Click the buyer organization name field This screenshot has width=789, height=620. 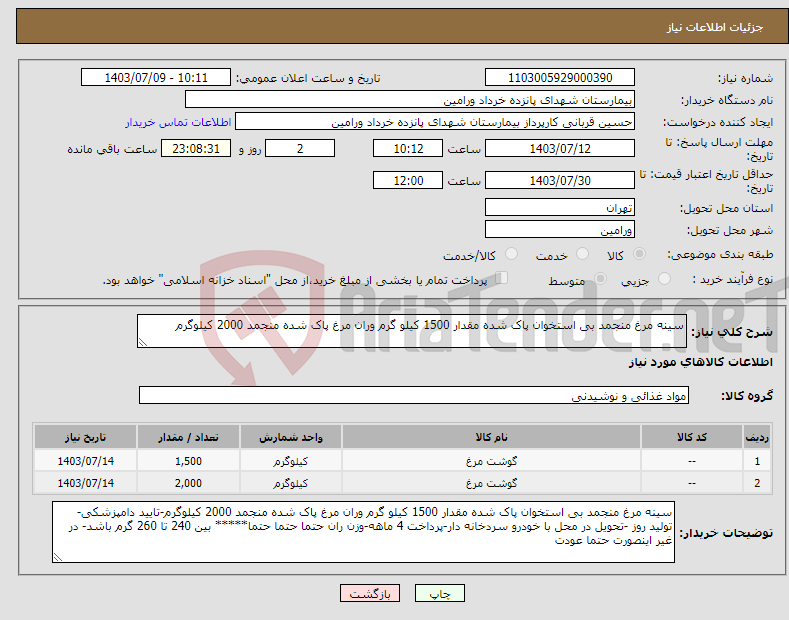coord(410,100)
